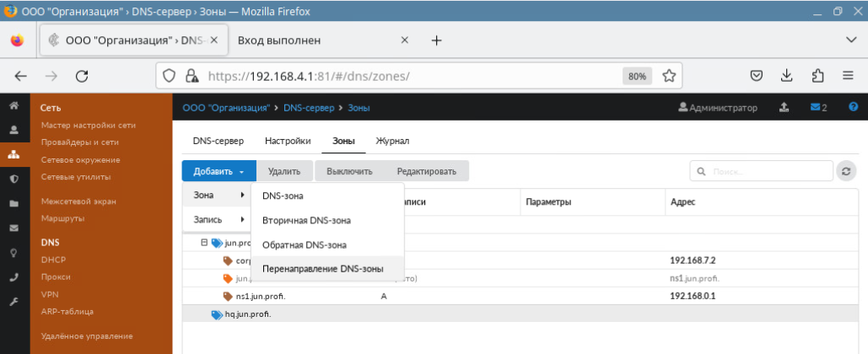Open the Добавить dropdown button
The image size is (868, 354).
[218, 171]
